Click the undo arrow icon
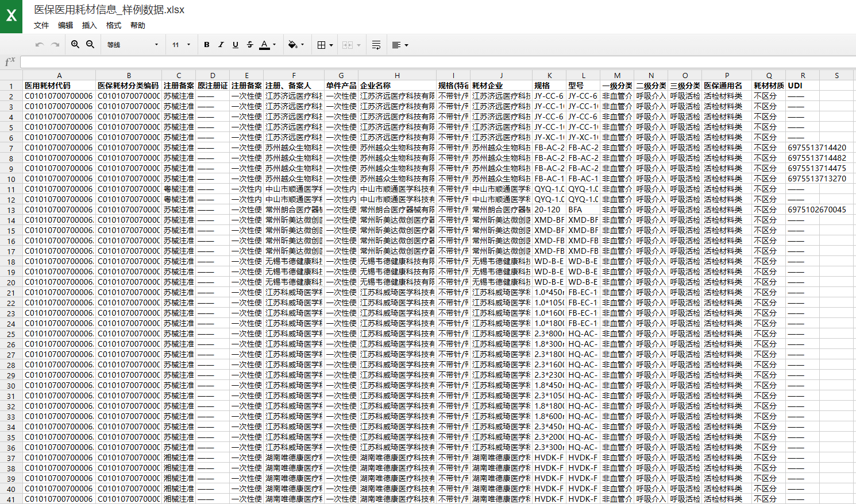Viewport: 856px width, 504px height. [x=40, y=45]
